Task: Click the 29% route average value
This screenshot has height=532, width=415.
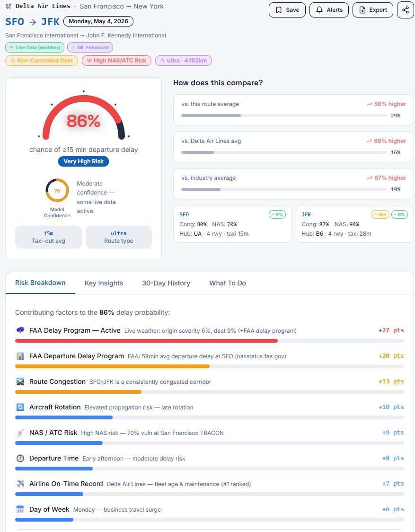Action: [396, 115]
